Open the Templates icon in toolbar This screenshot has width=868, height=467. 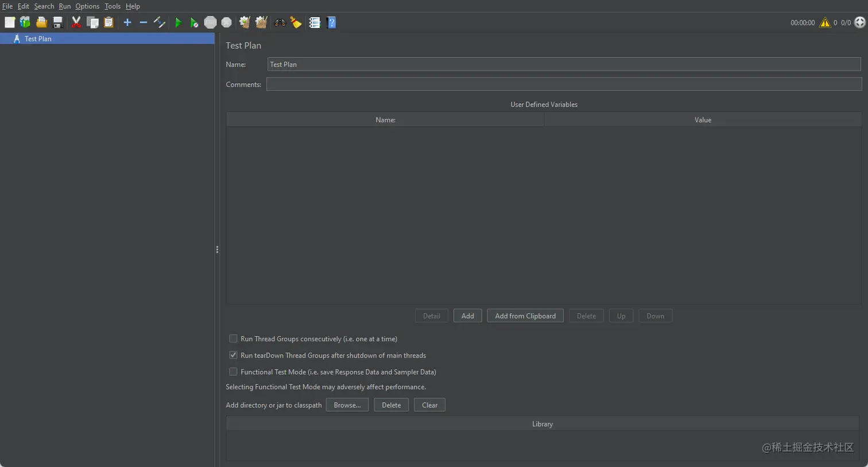[25, 22]
